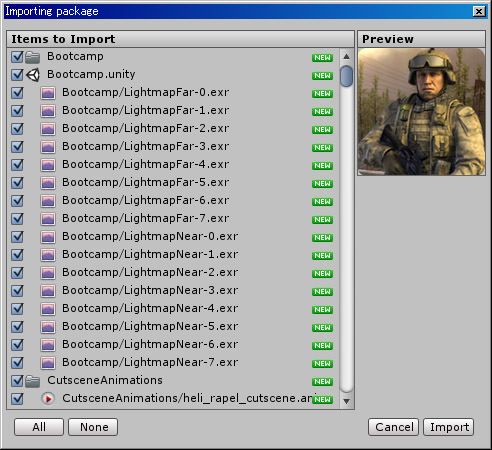Toggle the LightmapFar-6.exr checkbox
The height and width of the screenshot is (450, 492).
click(x=17, y=201)
